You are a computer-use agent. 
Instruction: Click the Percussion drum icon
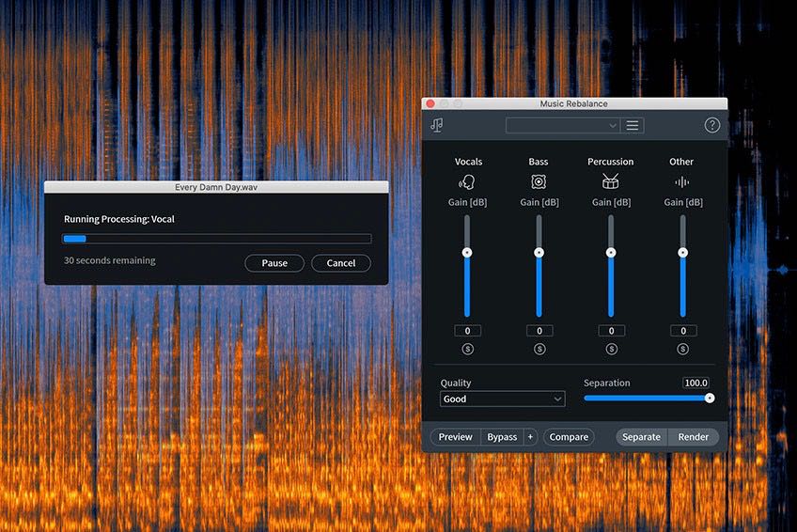[611, 181]
